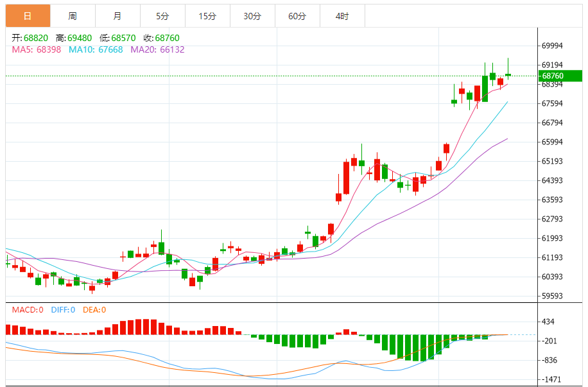588x387 pixels.
Task: Click the 低:68570 low price value
Action: point(117,38)
